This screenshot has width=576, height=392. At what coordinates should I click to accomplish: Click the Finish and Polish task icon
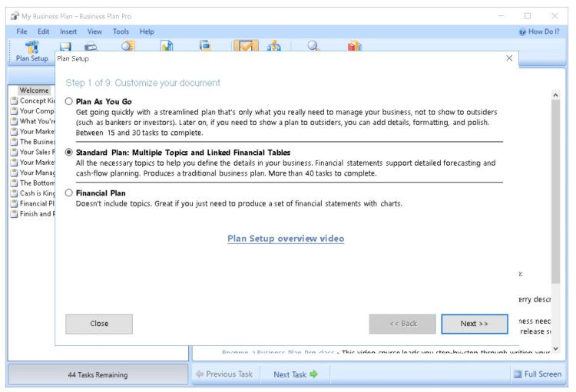pos(14,213)
